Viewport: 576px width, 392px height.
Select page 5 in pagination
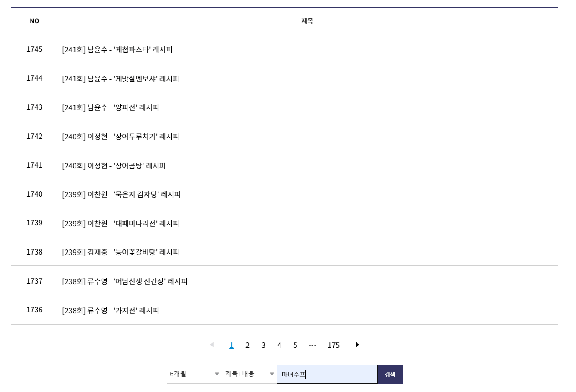click(x=295, y=345)
